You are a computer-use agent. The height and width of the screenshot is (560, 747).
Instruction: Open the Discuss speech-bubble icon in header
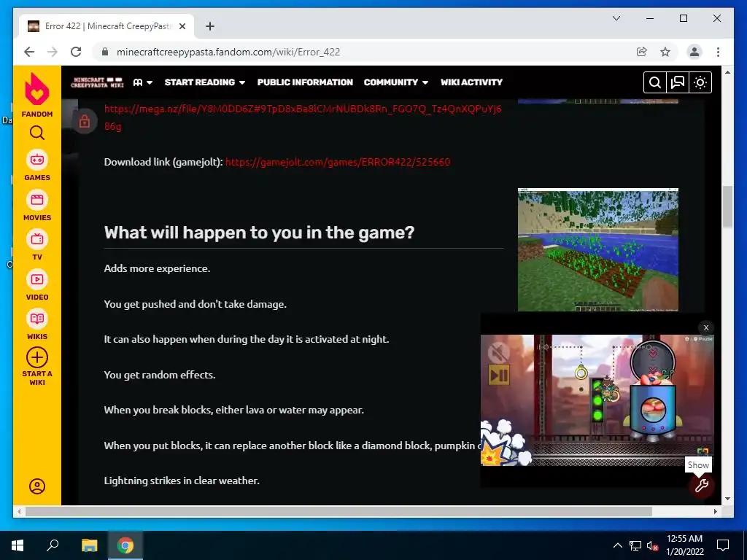(678, 82)
